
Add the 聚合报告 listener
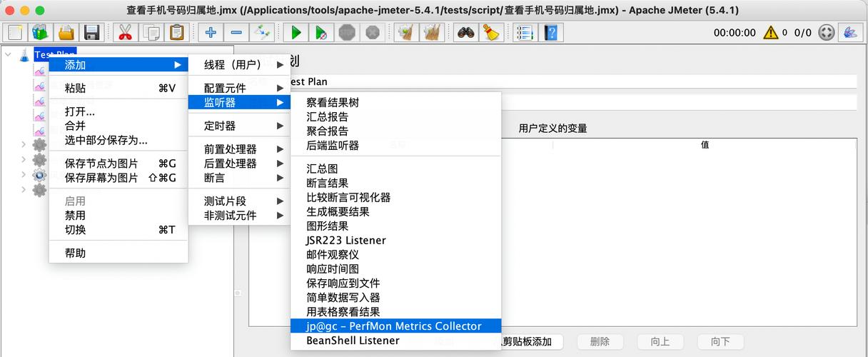396,131
